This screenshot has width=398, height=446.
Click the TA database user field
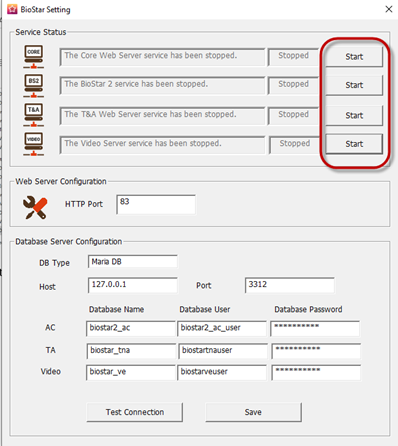click(x=223, y=351)
